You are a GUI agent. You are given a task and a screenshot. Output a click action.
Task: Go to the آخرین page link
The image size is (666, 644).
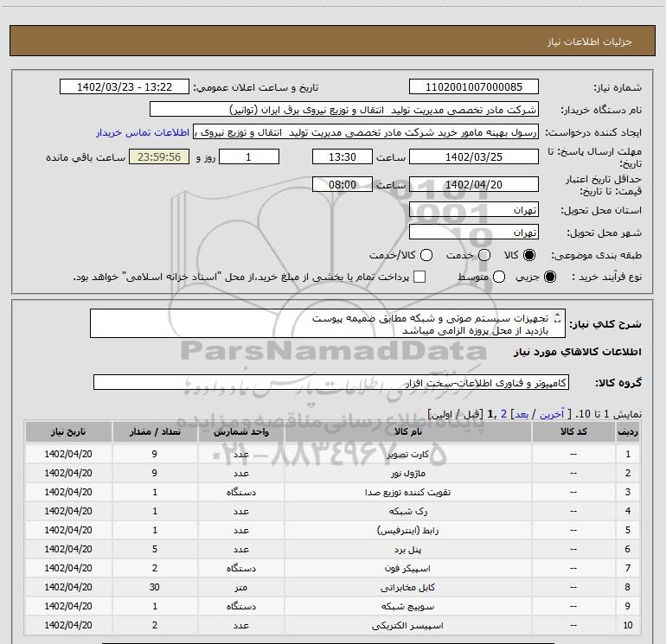(x=551, y=414)
